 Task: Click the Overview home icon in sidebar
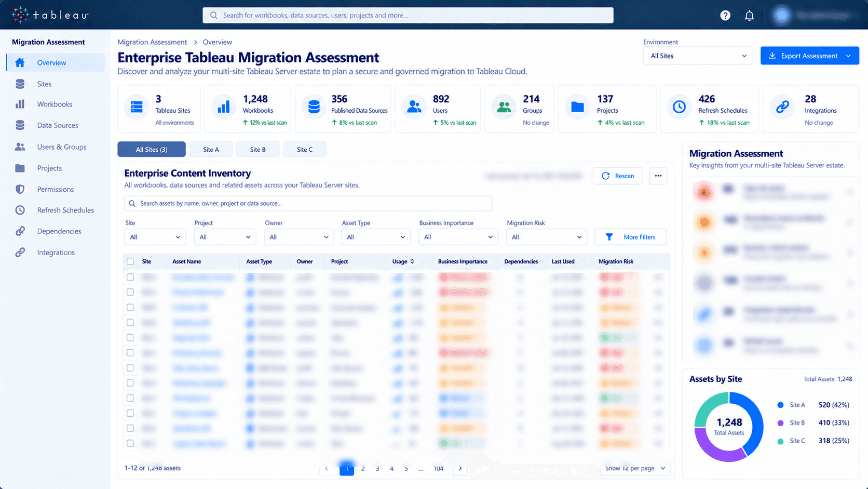click(x=20, y=62)
